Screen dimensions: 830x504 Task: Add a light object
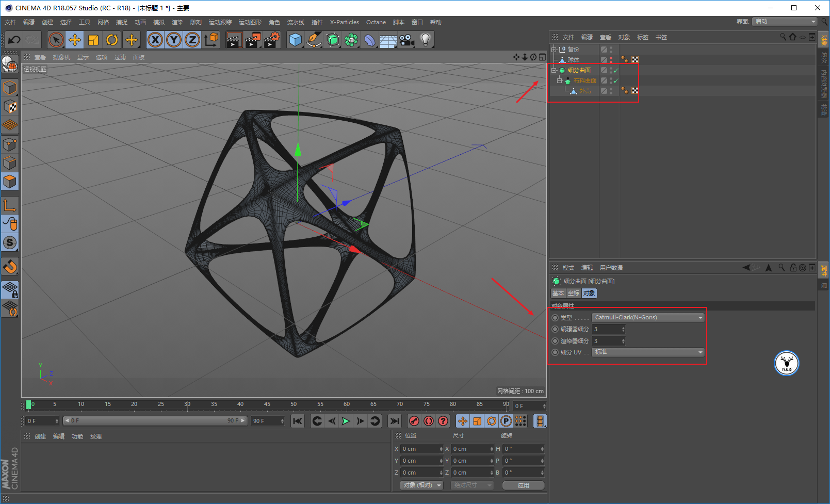tap(425, 40)
